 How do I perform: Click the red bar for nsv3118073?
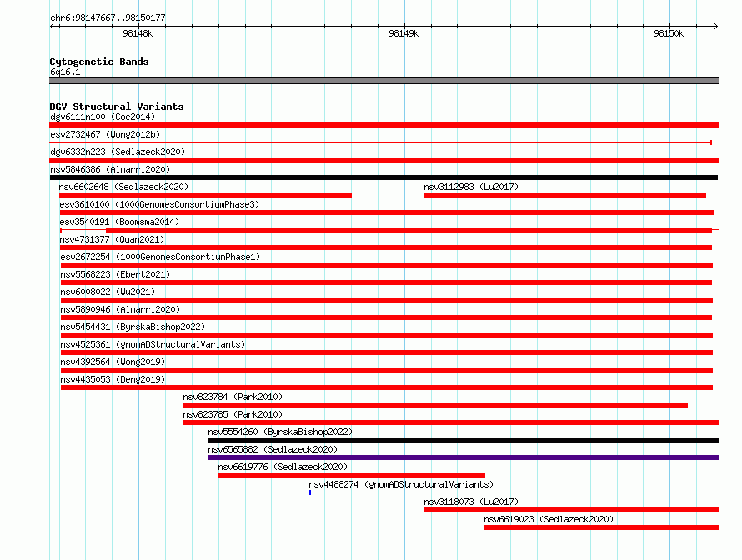(572, 510)
